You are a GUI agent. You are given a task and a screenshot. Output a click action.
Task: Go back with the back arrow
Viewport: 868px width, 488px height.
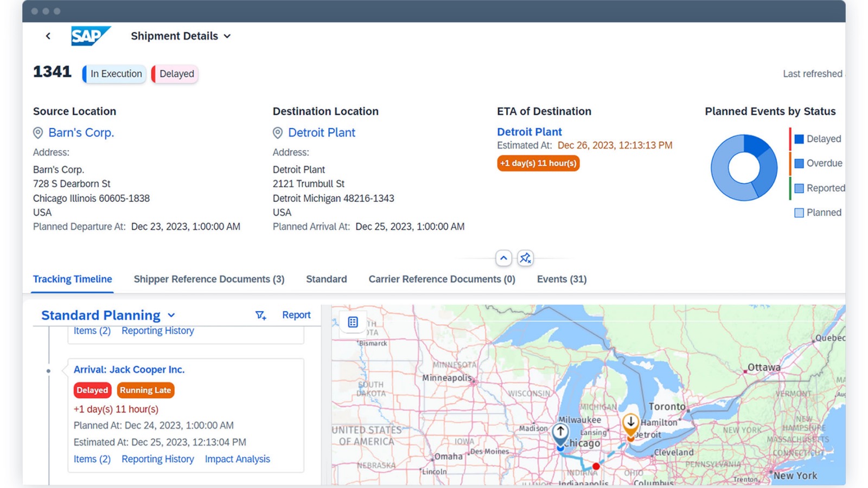(x=48, y=36)
